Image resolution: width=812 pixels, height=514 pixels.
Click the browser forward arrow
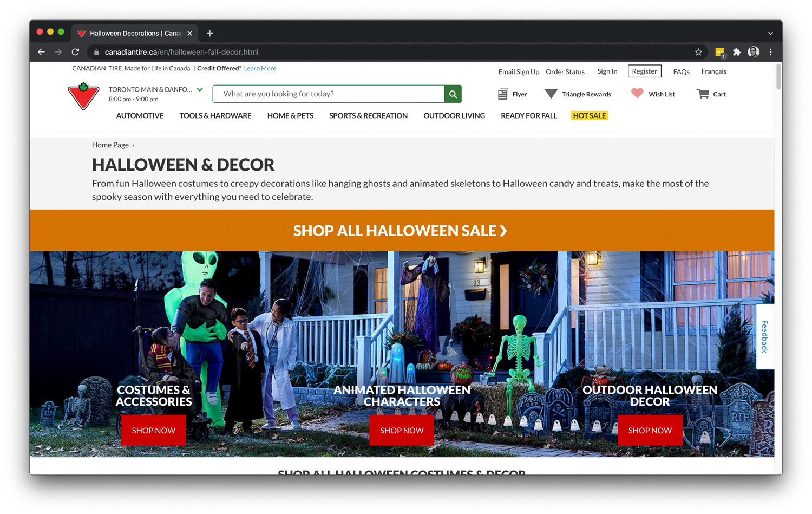[58, 52]
